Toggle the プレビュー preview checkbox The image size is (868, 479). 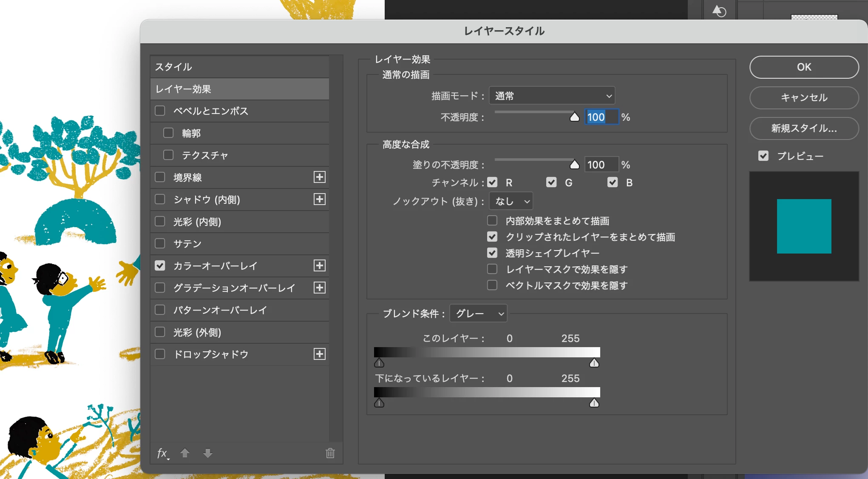763,156
